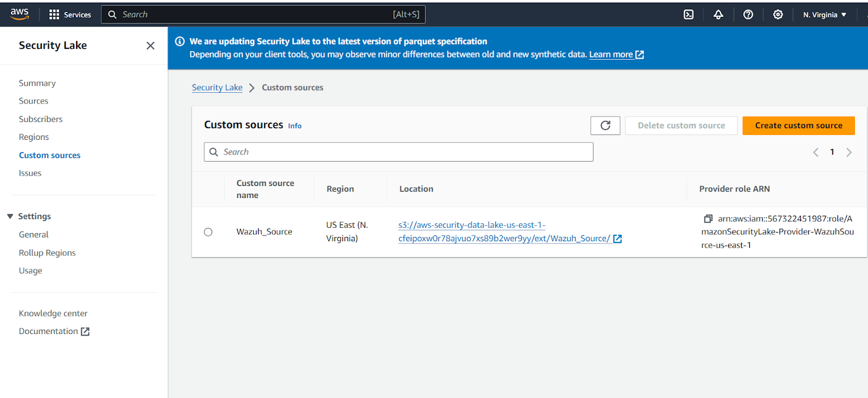
Task: Open General settings
Action: (x=34, y=234)
